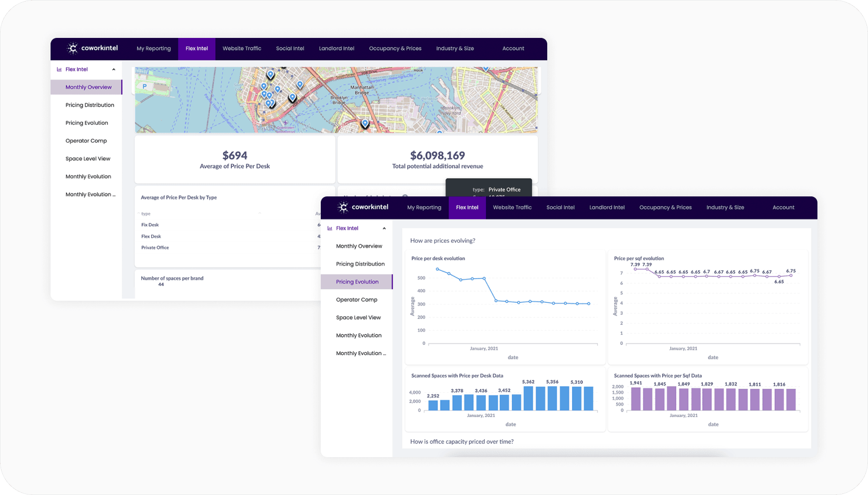
Task: Open the Occupancy & Prices section
Action: tap(665, 207)
